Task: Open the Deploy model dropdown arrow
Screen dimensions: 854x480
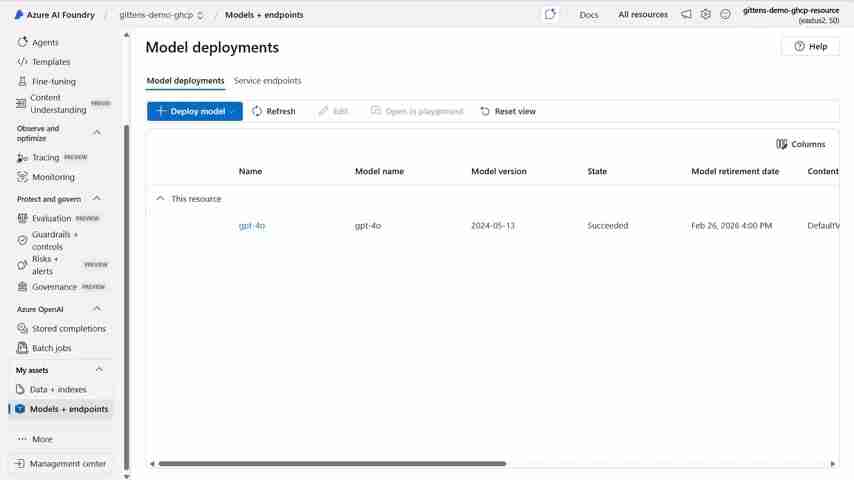Action: click(x=233, y=111)
